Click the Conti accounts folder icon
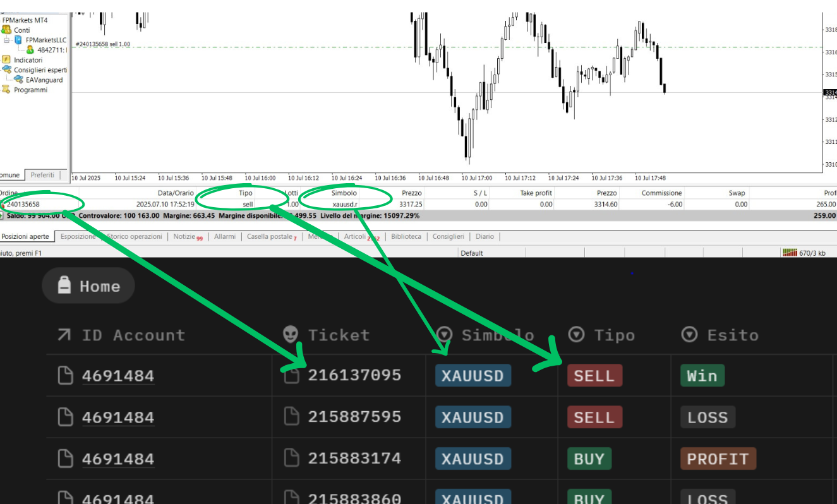Screen dimensions: 837x504 tap(6, 30)
